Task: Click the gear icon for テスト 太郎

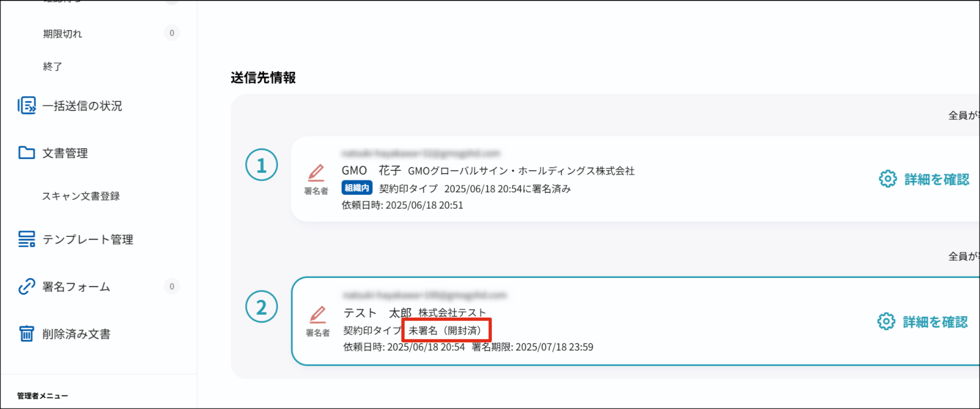Action: pyautogui.click(x=886, y=321)
